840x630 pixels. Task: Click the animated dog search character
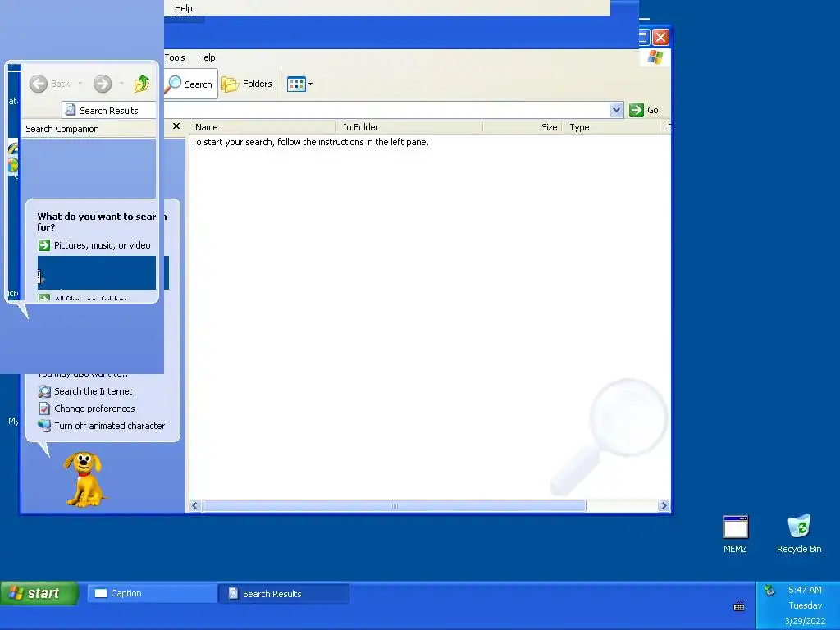pyautogui.click(x=84, y=479)
